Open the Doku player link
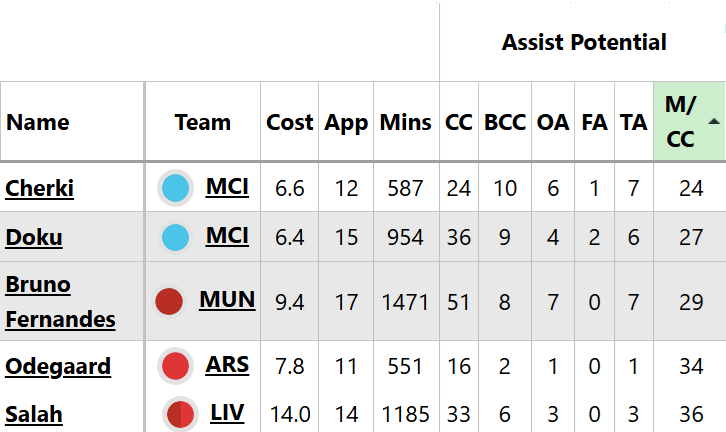This screenshot has width=726, height=432. click(33, 237)
